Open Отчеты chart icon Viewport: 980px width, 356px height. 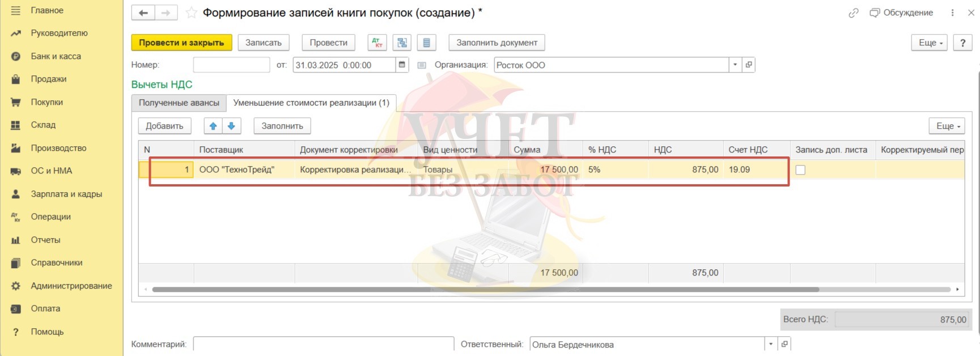coord(15,240)
